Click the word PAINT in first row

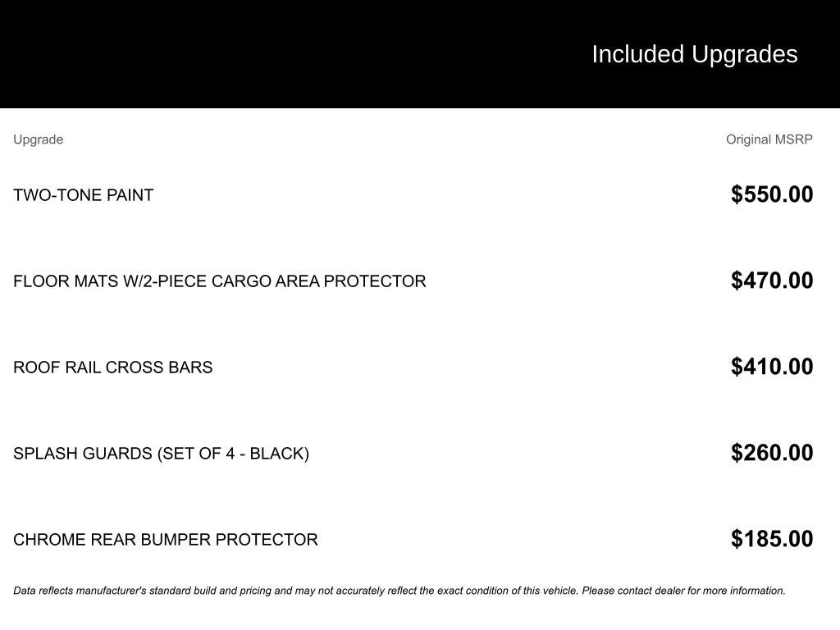130,195
